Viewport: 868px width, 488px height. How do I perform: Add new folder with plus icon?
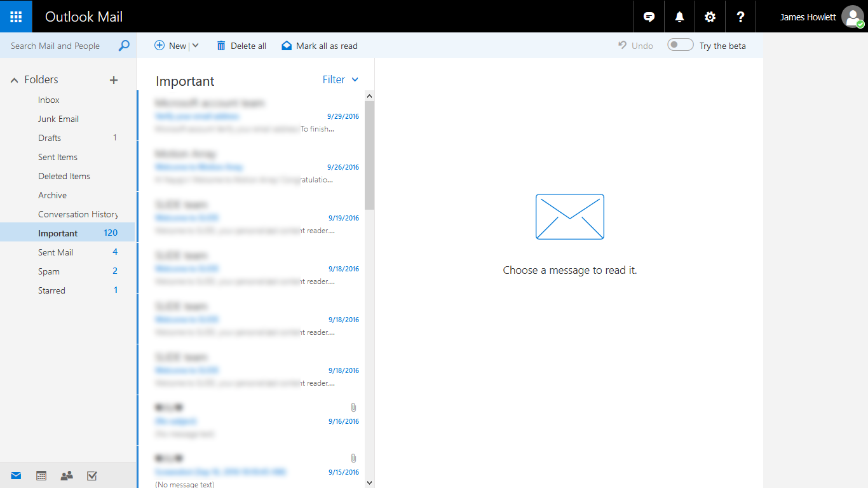click(114, 80)
